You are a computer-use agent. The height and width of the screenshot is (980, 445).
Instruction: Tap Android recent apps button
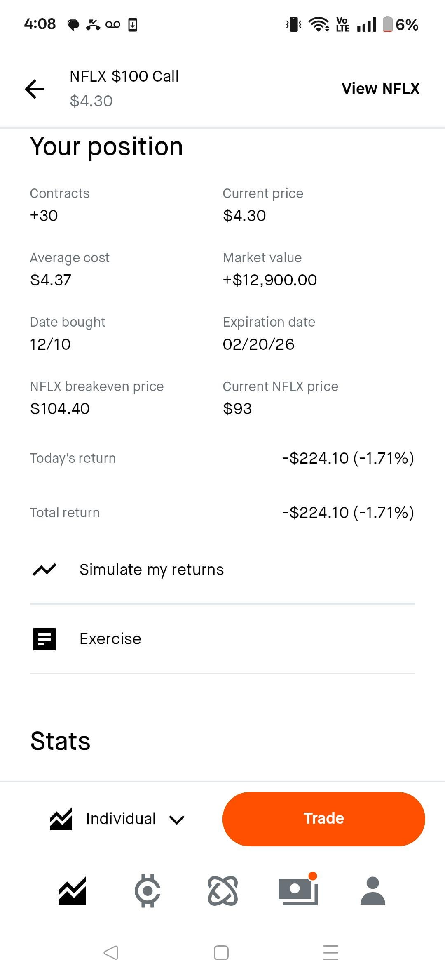pyautogui.click(x=331, y=953)
